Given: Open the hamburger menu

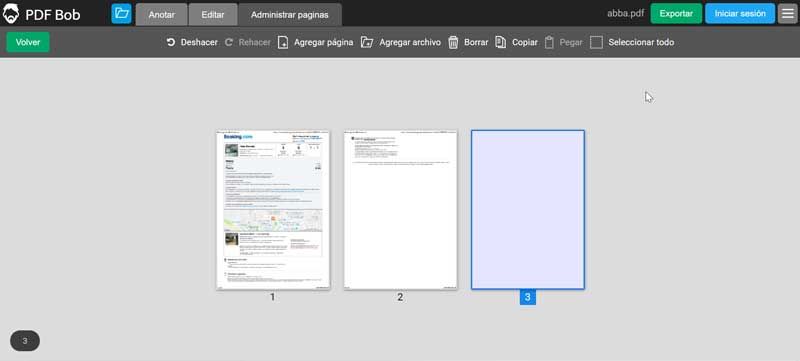Looking at the screenshot, I should tap(788, 14).
